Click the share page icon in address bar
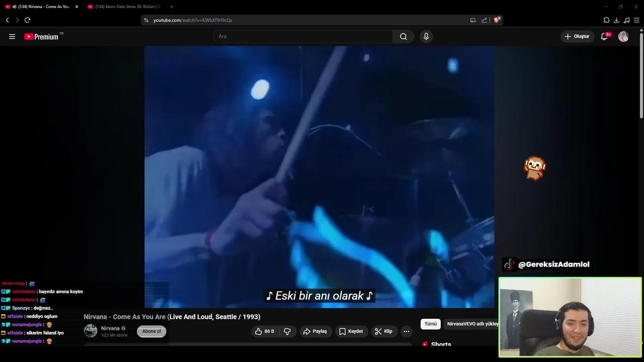Viewport: 644px width, 362px height. click(x=484, y=20)
